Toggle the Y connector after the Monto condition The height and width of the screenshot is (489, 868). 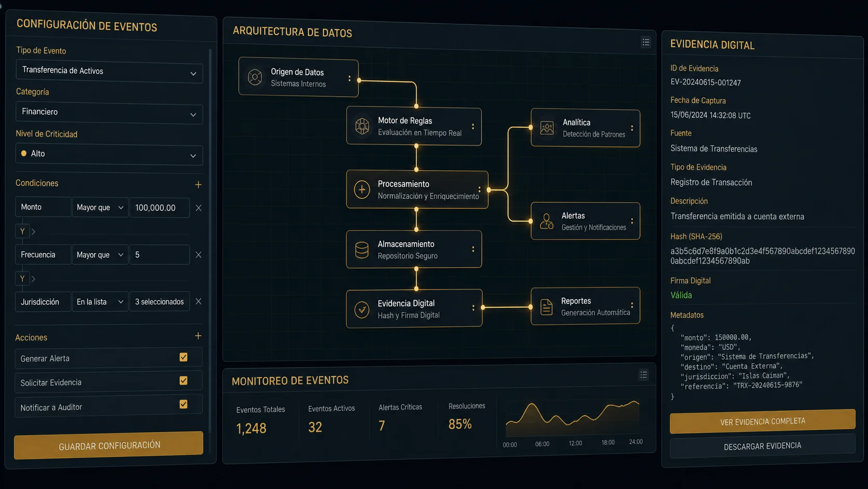[22, 231]
